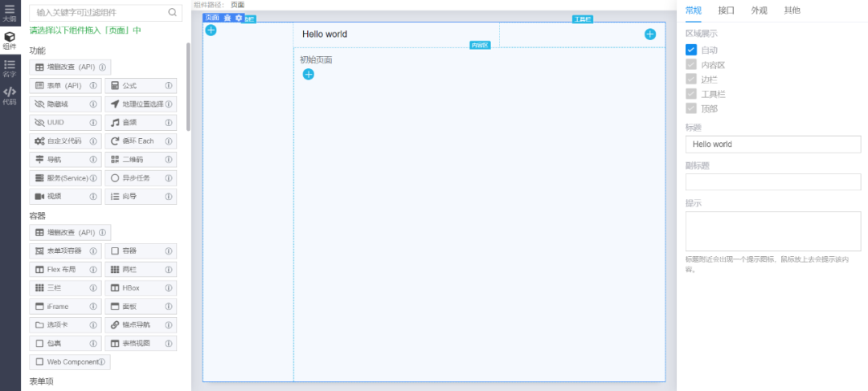The image size is (868, 391).
Task: Show info for 隐藏域 component
Action: coord(93,104)
